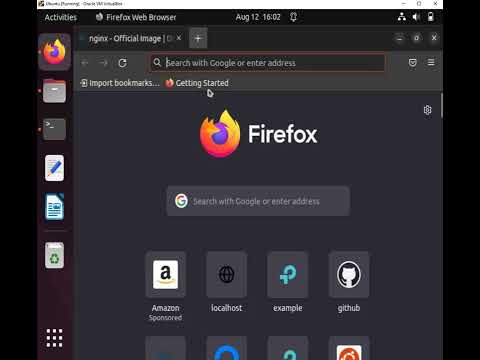Image resolution: width=480 pixels, height=360 pixels.
Task: Open a new tab with plus button
Action: (x=198, y=38)
